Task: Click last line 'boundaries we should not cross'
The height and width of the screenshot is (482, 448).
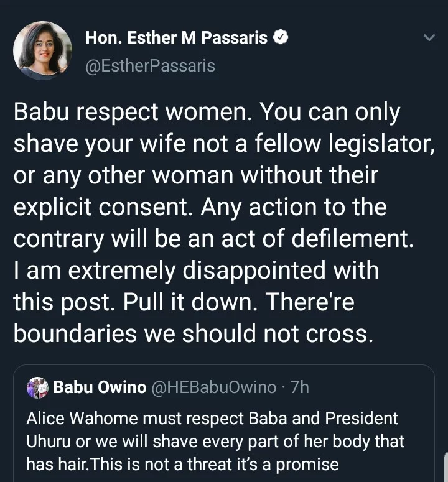Action: point(194,334)
